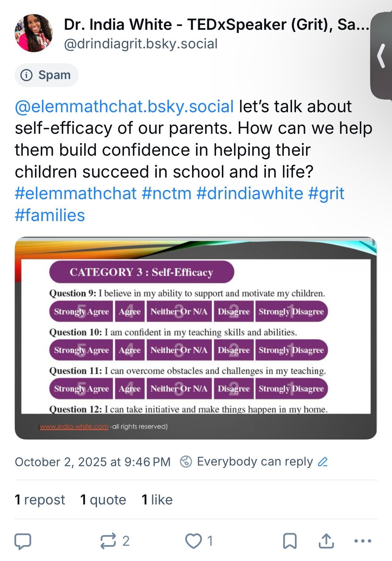The image size is (392, 561).
Task: Open the #nctm hashtag
Action: 167,193
